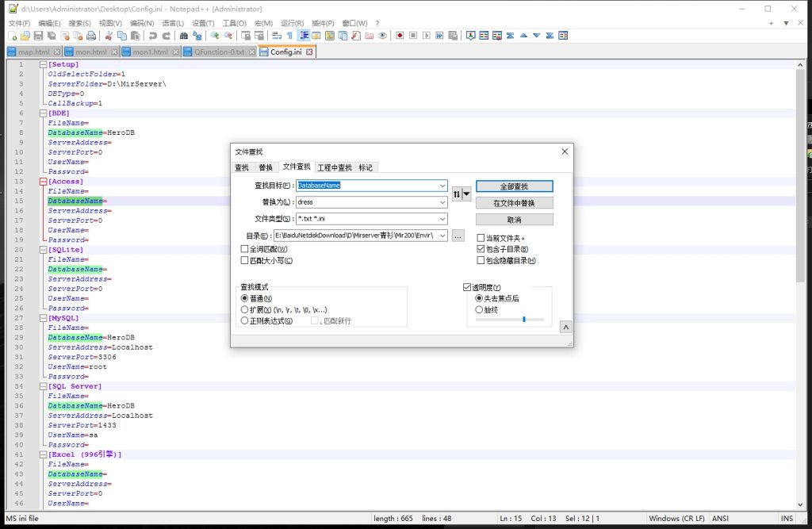Image resolution: width=812 pixels, height=529 pixels.
Task: Collapse dialog with the caret button
Action: click(x=565, y=327)
